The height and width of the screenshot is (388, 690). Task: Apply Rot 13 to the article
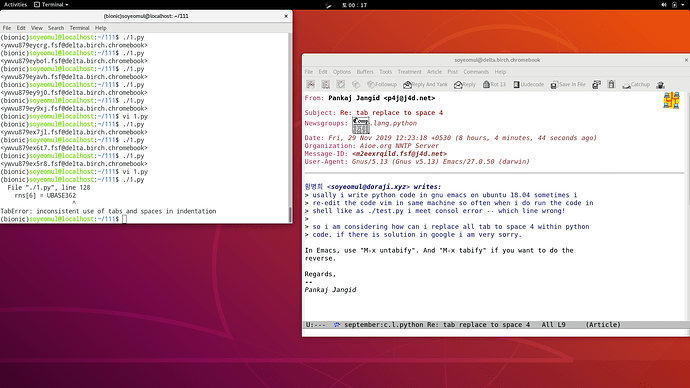494,84
